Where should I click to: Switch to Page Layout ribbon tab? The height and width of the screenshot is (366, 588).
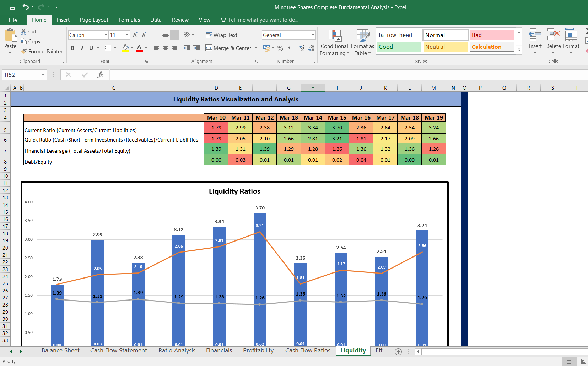click(x=94, y=20)
